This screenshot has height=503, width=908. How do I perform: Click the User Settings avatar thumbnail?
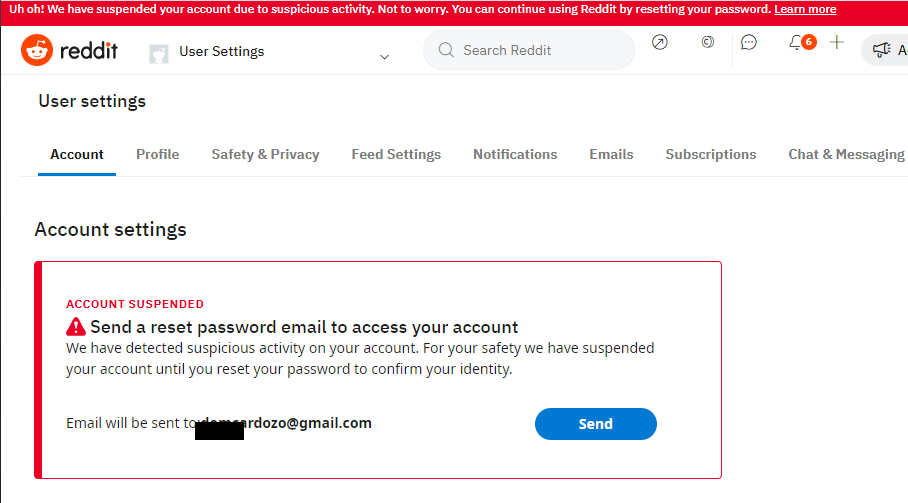coord(159,54)
